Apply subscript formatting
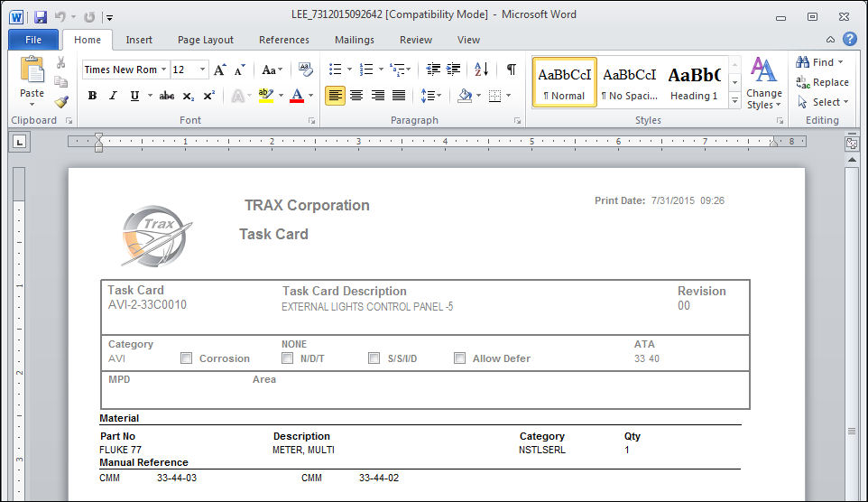The width and height of the screenshot is (868, 502). click(189, 96)
